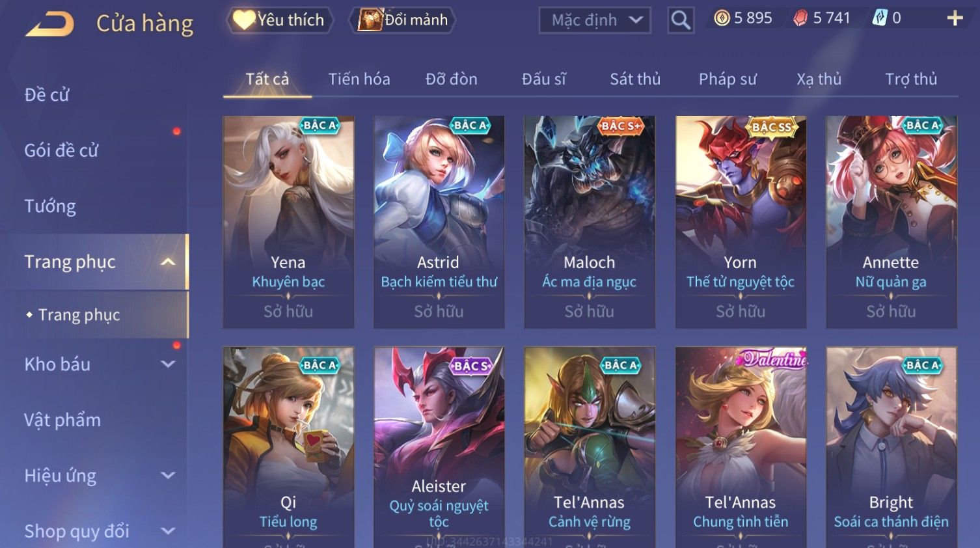Screen dimensions: 980x548
Task: Click the blue voucher currency icon
Action: [880, 18]
